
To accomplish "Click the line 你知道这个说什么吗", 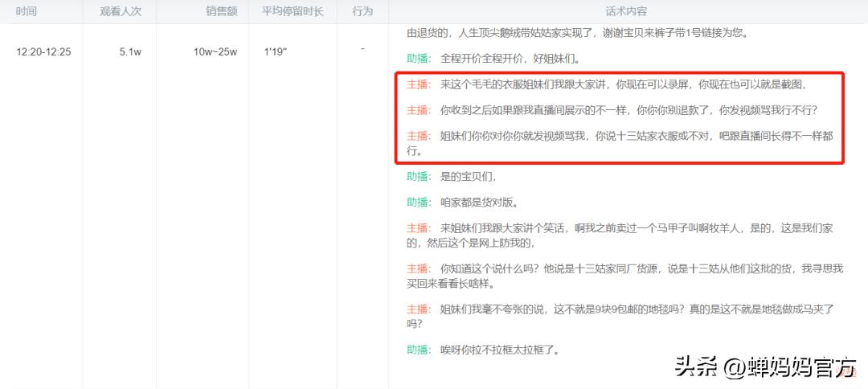I will [x=625, y=276].
